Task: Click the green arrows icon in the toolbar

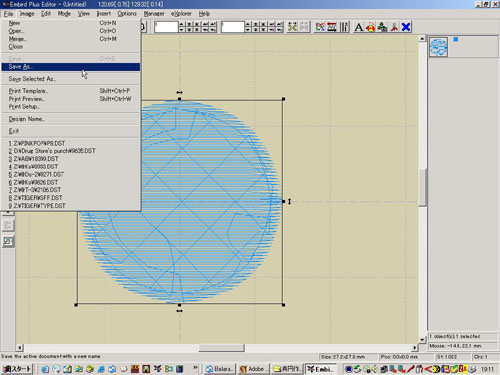Action: point(292,27)
